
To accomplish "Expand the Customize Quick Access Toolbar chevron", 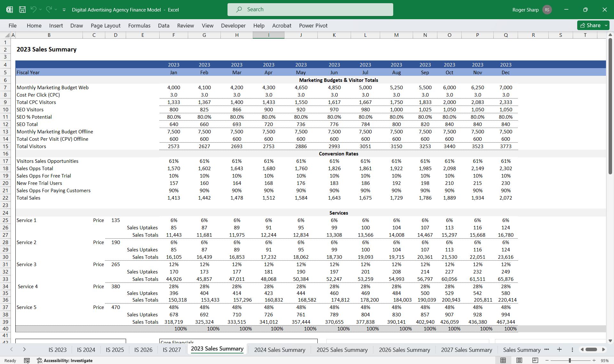I will coord(64,10).
